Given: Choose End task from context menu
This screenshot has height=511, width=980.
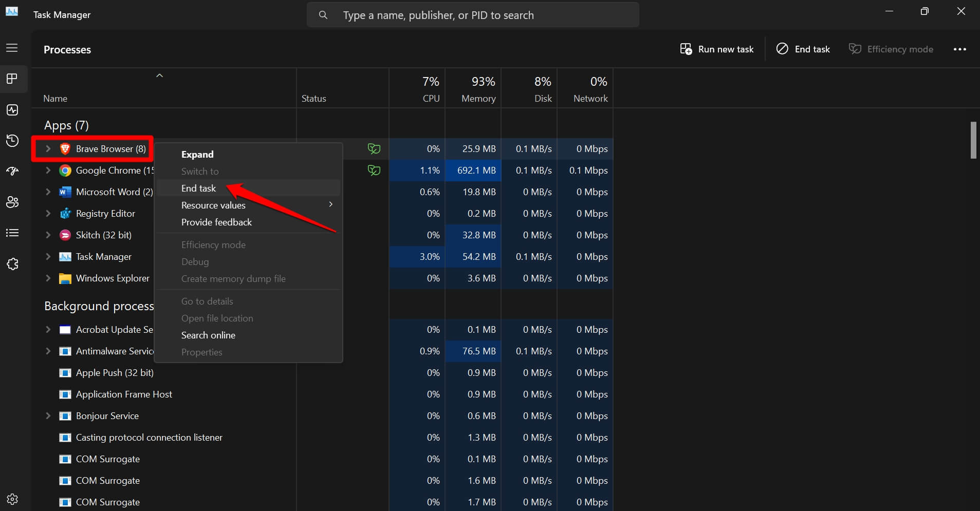Looking at the screenshot, I should [x=198, y=188].
